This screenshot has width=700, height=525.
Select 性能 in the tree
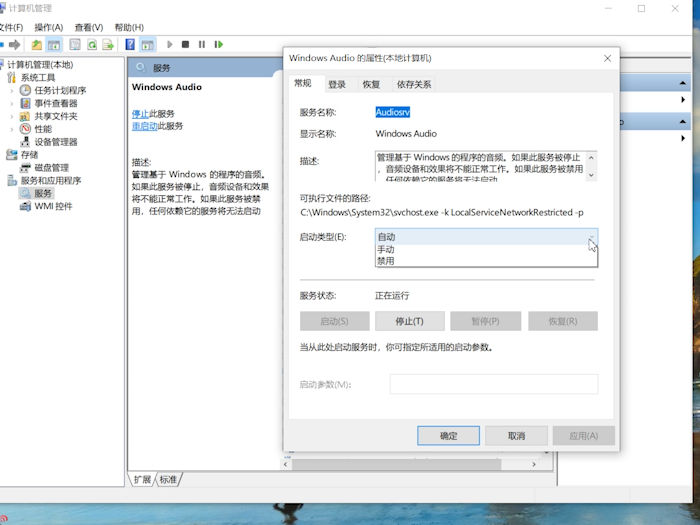(43, 129)
